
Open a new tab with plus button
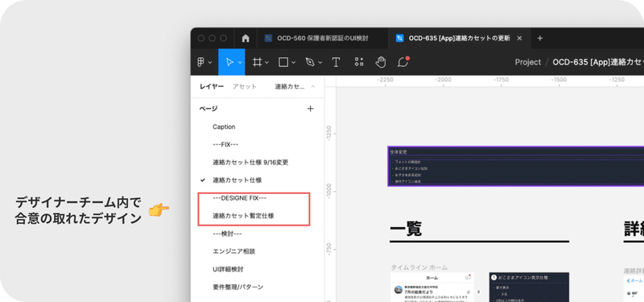[x=540, y=38]
